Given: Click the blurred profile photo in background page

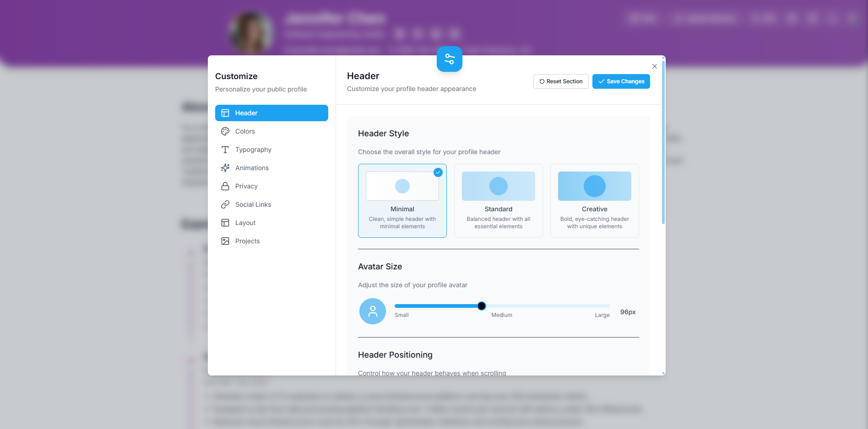Looking at the screenshot, I should click(251, 33).
